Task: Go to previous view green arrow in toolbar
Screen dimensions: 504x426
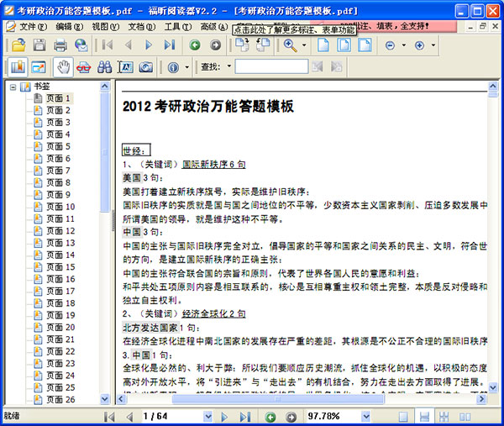Action: pyautogui.click(x=195, y=45)
